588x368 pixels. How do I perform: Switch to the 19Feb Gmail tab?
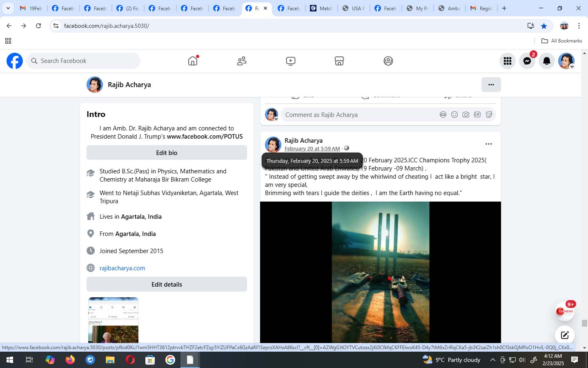click(31, 8)
